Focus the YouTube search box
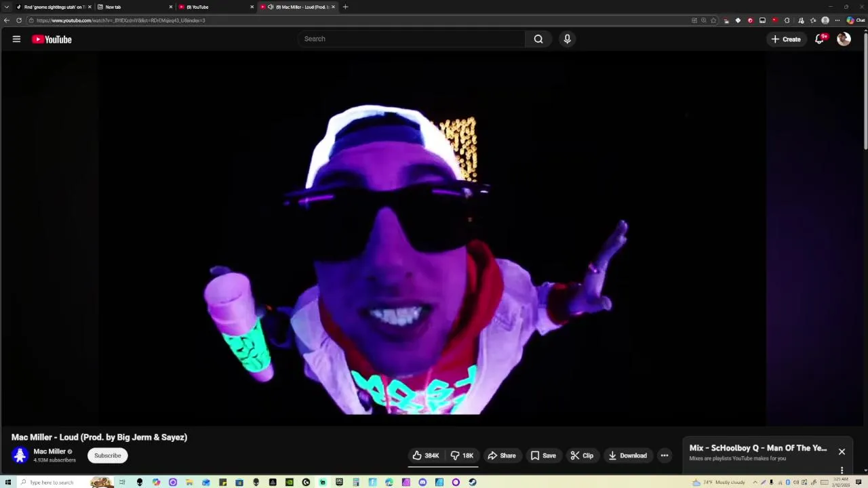Image resolution: width=868 pixels, height=488 pixels. [x=412, y=39]
